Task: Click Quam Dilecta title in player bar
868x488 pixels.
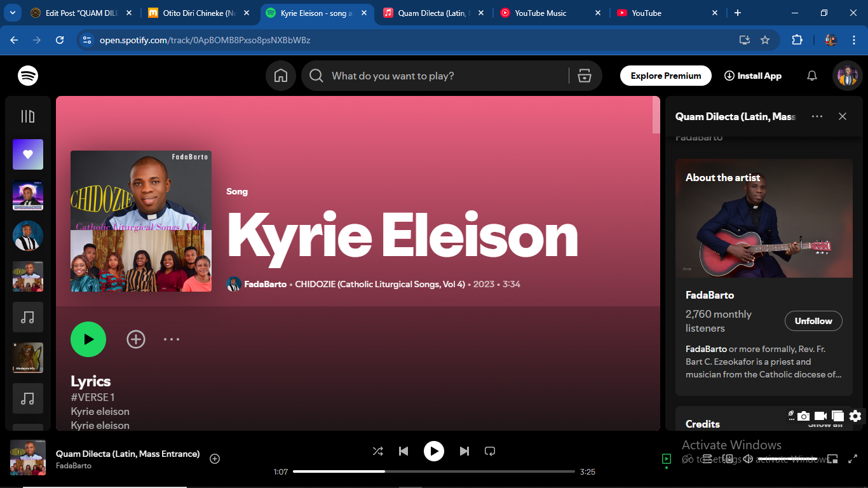Action: pos(128,454)
